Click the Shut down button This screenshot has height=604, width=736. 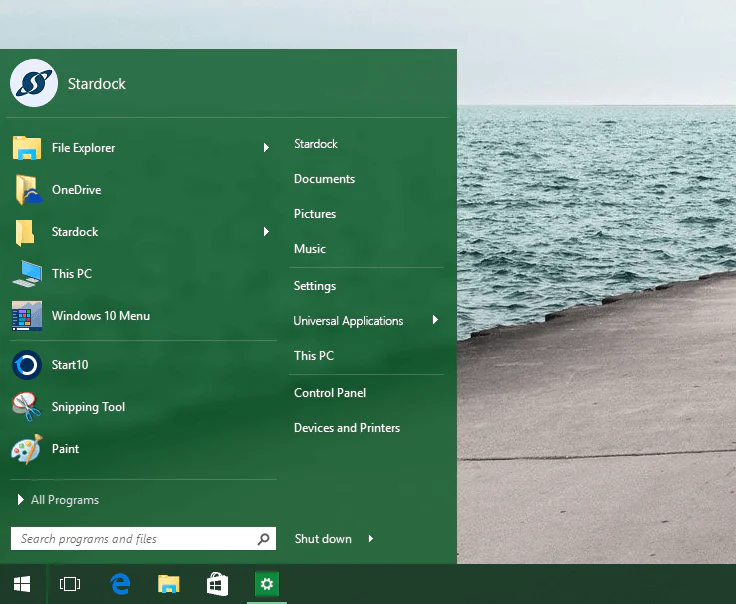[x=323, y=539]
